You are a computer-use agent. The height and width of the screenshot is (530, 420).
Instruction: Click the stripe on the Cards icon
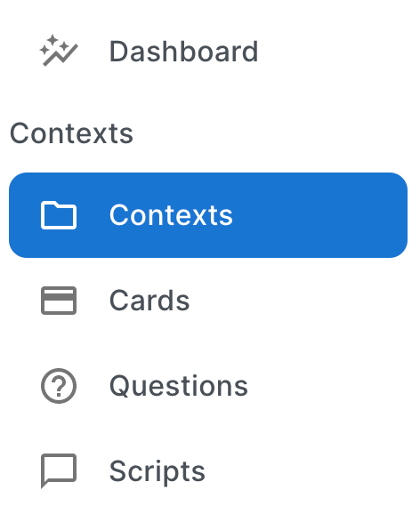click(59, 297)
